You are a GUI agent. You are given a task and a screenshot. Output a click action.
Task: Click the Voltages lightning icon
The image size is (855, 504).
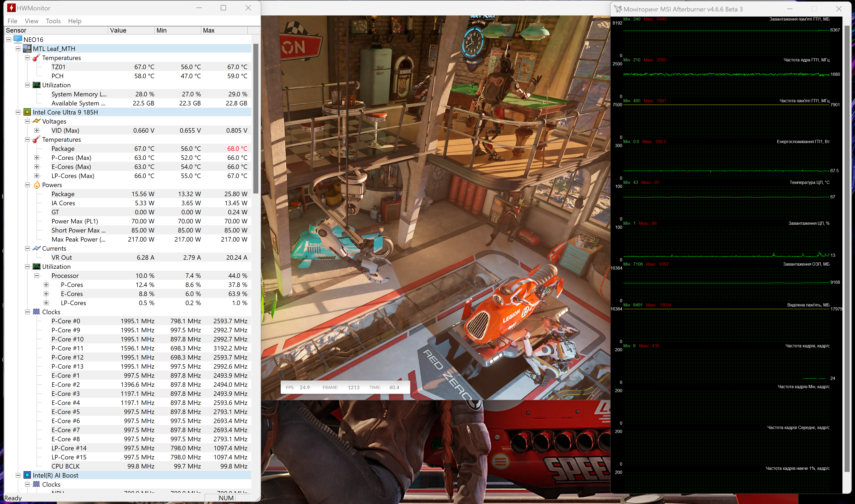click(36, 121)
